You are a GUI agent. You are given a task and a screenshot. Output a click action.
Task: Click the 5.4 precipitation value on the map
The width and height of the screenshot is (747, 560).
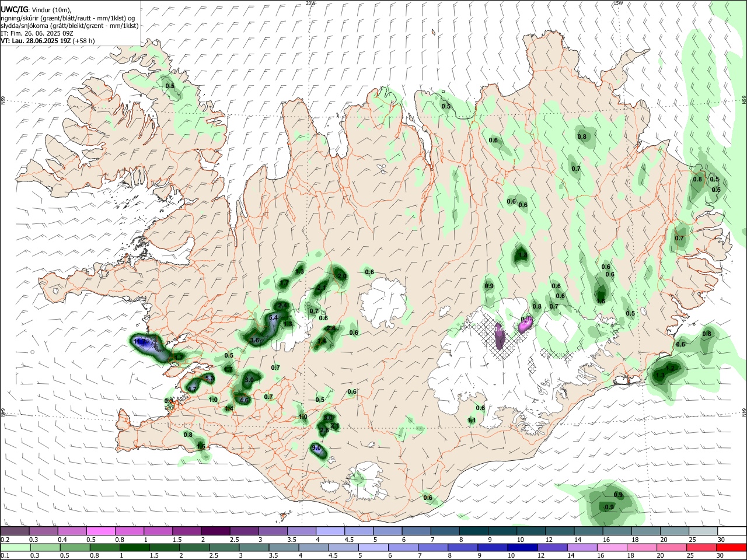tap(274, 317)
